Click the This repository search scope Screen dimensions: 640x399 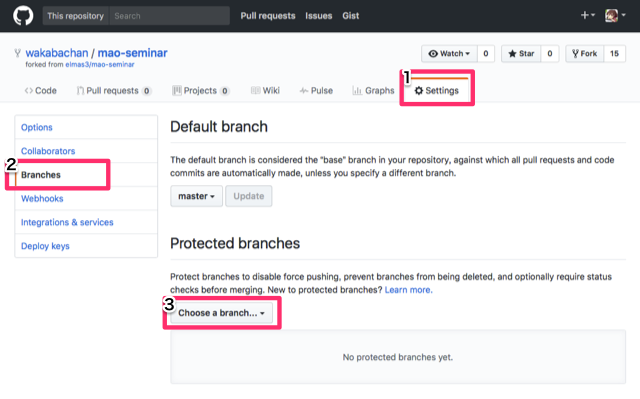pyautogui.click(x=76, y=16)
